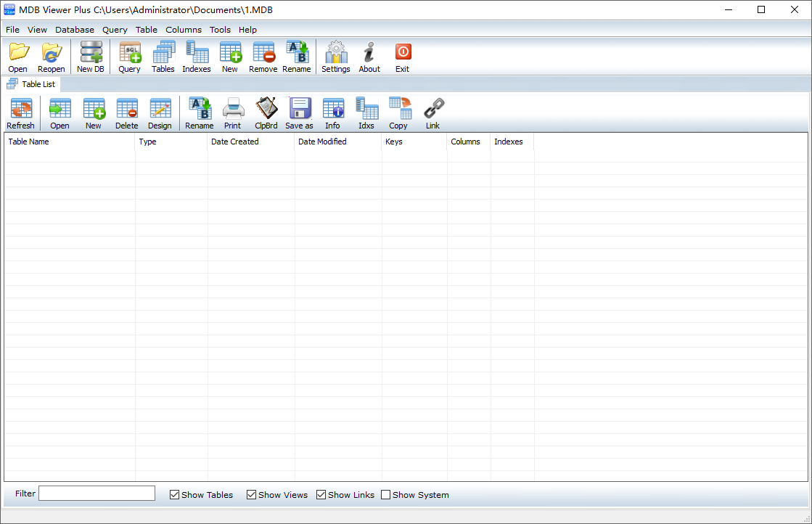This screenshot has width=812, height=524.
Task: Copy list to clipboard with ClpBrd
Action: tap(266, 113)
